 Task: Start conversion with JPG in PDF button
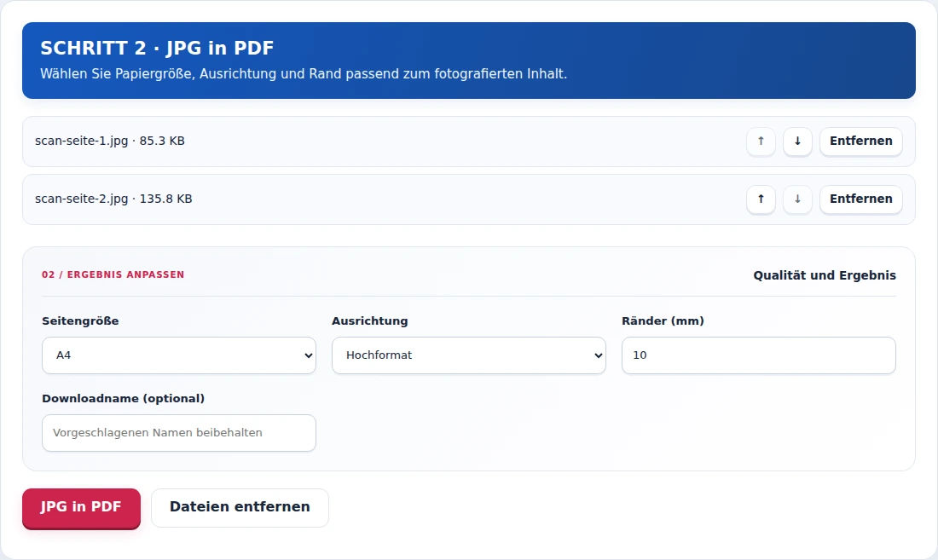pyautogui.click(x=81, y=508)
